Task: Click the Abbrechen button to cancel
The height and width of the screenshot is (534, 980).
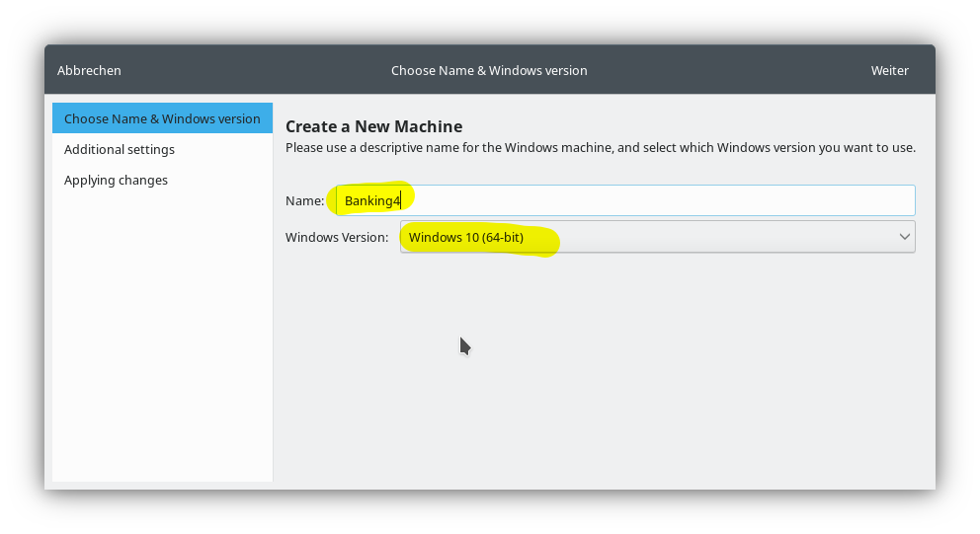Action: click(89, 70)
